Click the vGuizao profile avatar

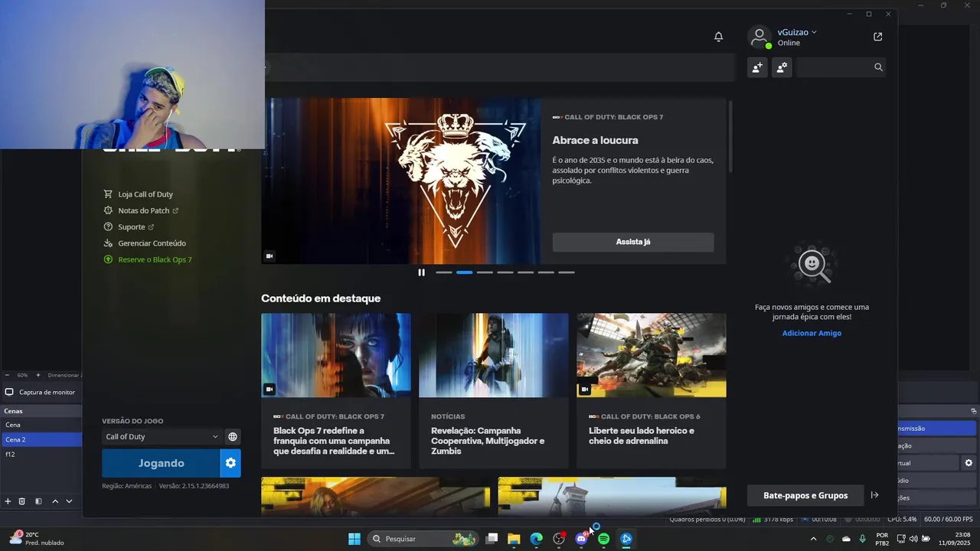tap(759, 37)
